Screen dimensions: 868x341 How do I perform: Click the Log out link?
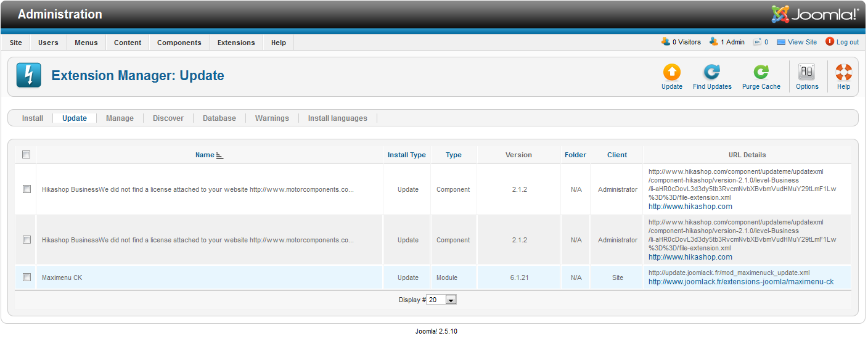coord(842,42)
